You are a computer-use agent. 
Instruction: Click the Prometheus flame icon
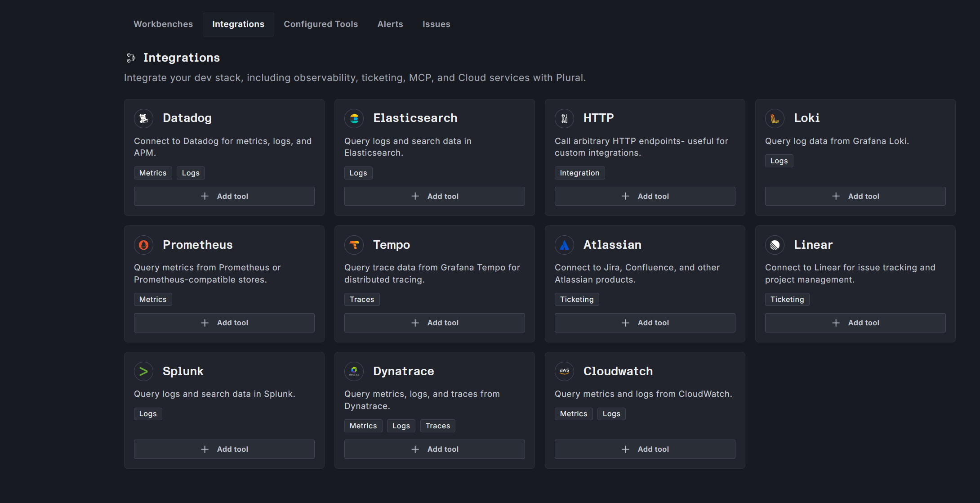tap(144, 245)
